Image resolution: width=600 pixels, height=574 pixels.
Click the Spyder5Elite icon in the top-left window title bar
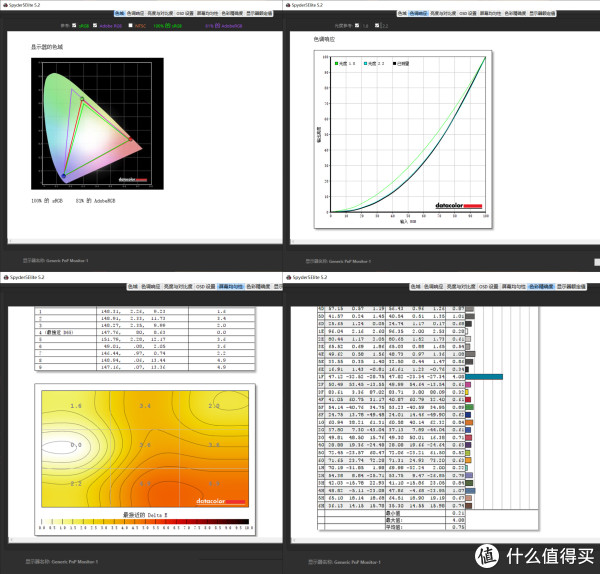click(5, 5)
